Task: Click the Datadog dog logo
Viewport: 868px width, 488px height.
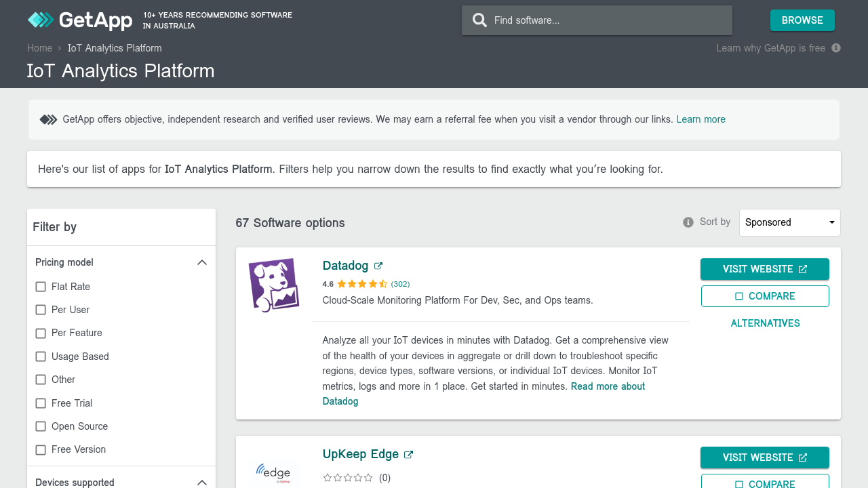Action: point(274,285)
